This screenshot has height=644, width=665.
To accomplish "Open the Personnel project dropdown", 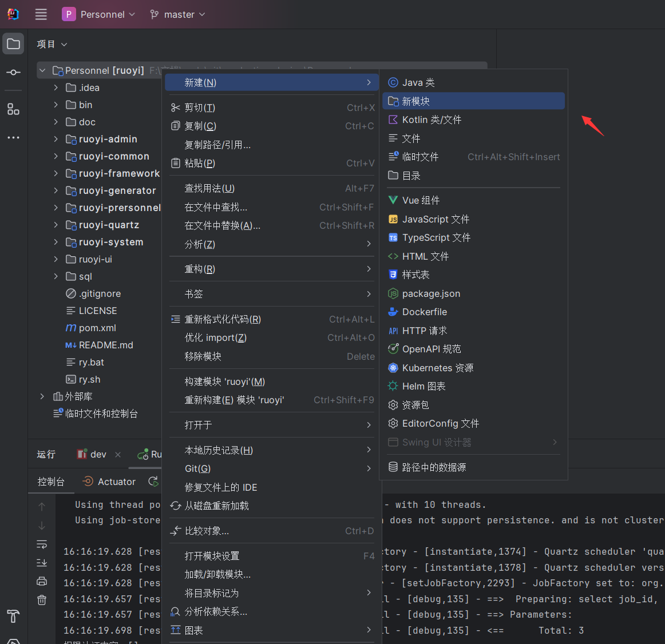I will (99, 14).
